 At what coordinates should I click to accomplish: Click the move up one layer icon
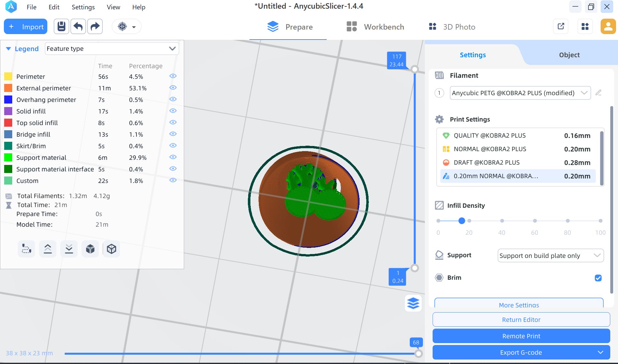point(48,249)
